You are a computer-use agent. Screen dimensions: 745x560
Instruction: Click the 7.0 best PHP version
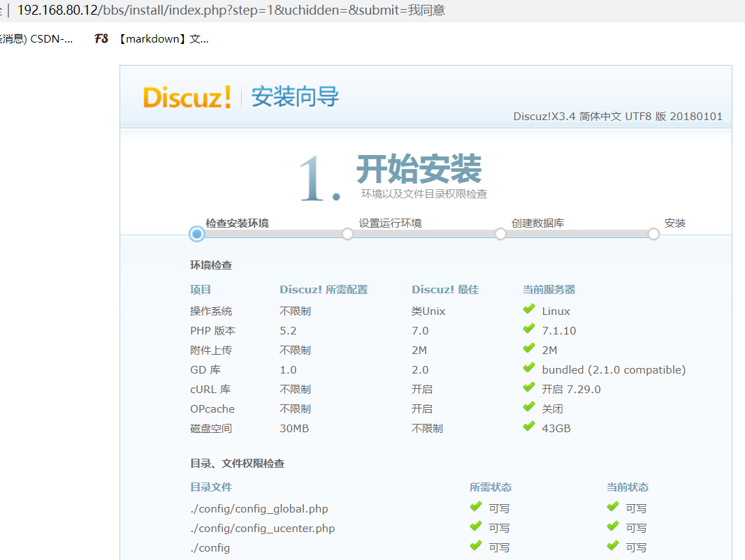[x=420, y=331]
